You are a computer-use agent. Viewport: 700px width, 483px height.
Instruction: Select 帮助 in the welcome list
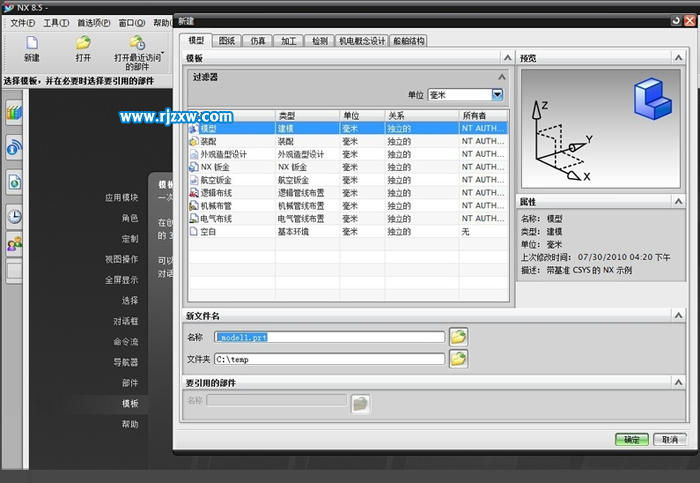click(130, 424)
